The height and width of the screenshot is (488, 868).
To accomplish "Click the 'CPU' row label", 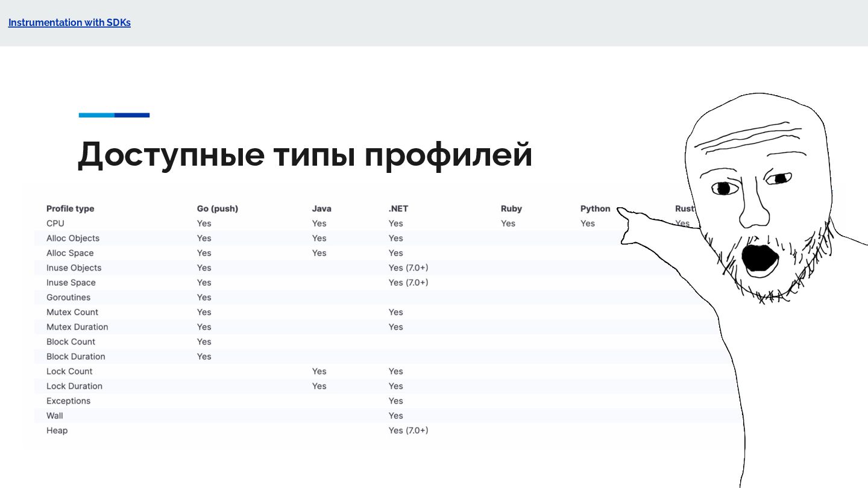I will pos(55,224).
